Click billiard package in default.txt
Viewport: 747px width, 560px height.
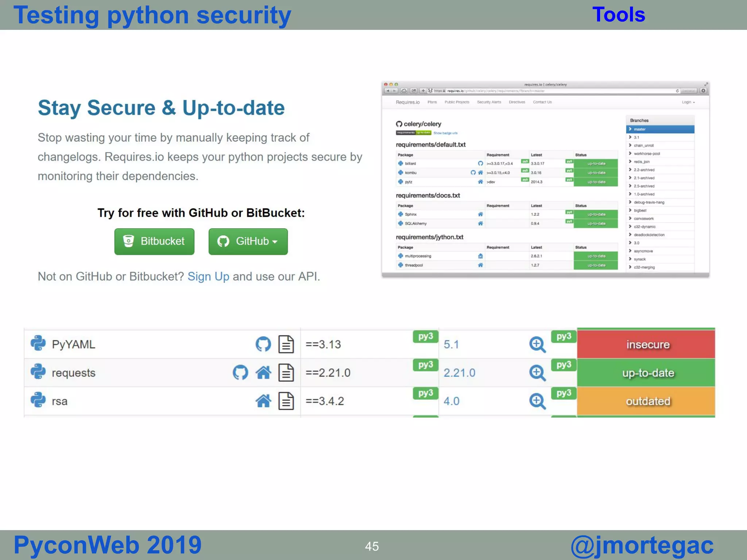pos(410,164)
